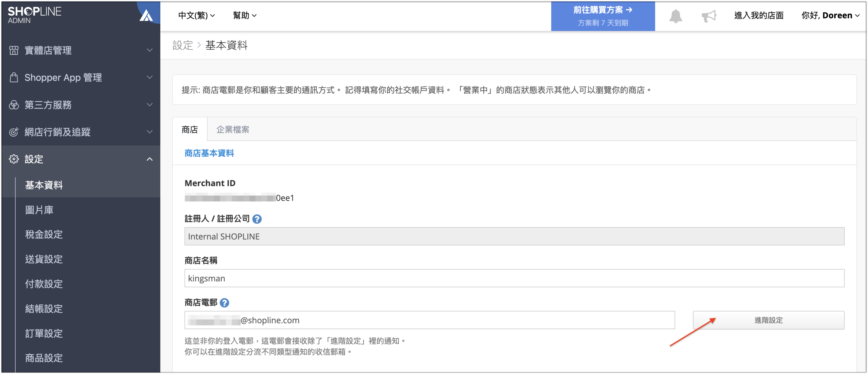Open 訂單設定 in the sidebar
The height and width of the screenshot is (374, 868).
[x=44, y=334]
